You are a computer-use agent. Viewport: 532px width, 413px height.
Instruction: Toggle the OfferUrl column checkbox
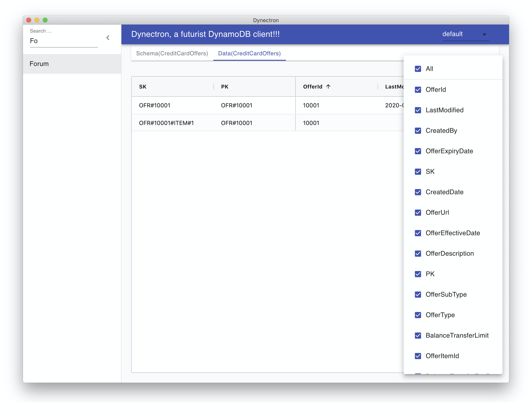[418, 212]
